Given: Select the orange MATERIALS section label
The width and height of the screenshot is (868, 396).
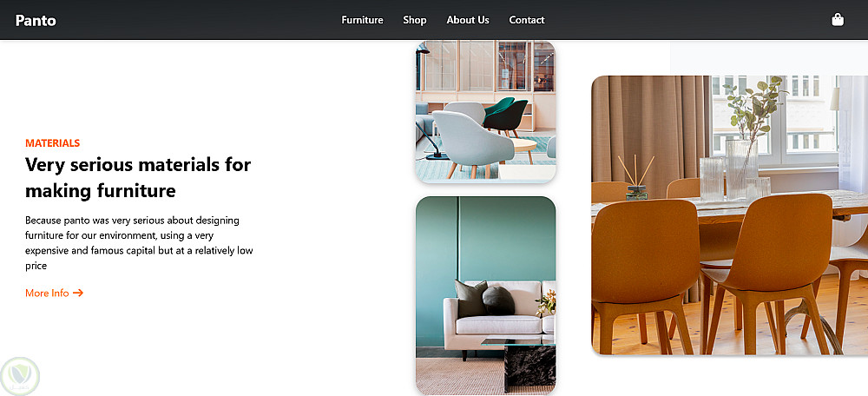Looking at the screenshot, I should pyautogui.click(x=53, y=143).
